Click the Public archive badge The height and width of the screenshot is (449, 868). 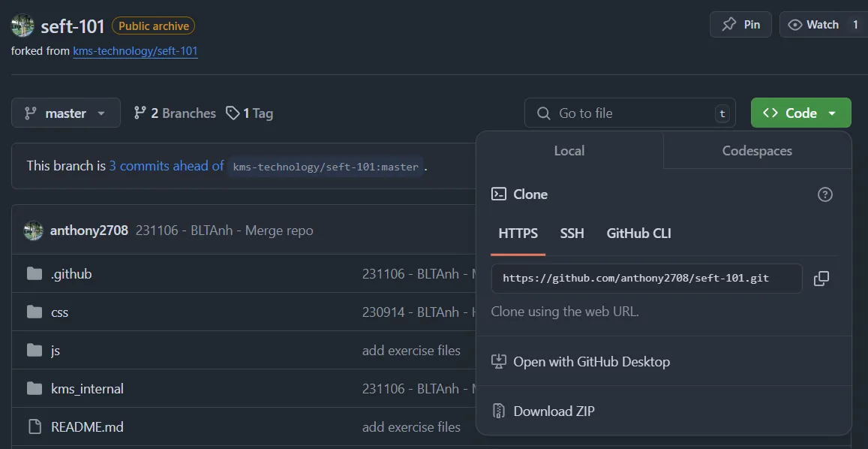[x=153, y=26]
